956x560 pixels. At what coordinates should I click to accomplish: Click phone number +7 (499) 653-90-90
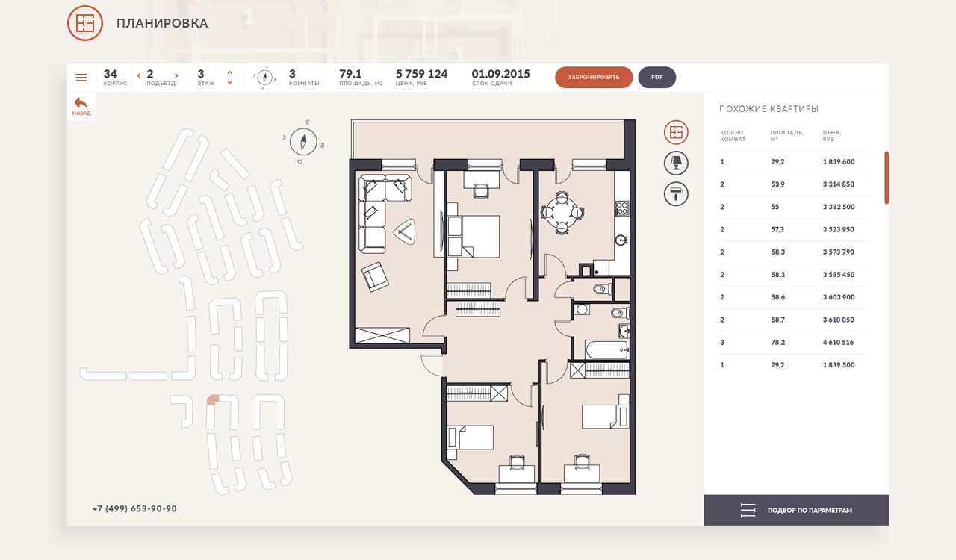point(134,509)
